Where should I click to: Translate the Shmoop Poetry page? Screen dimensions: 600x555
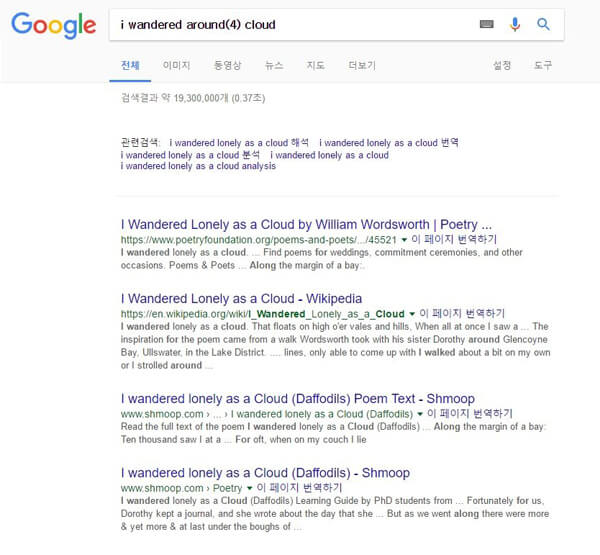coord(299,488)
